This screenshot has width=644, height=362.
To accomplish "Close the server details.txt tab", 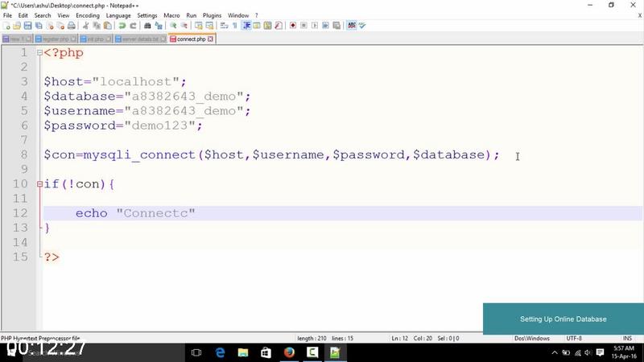I will pyautogui.click(x=163, y=39).
